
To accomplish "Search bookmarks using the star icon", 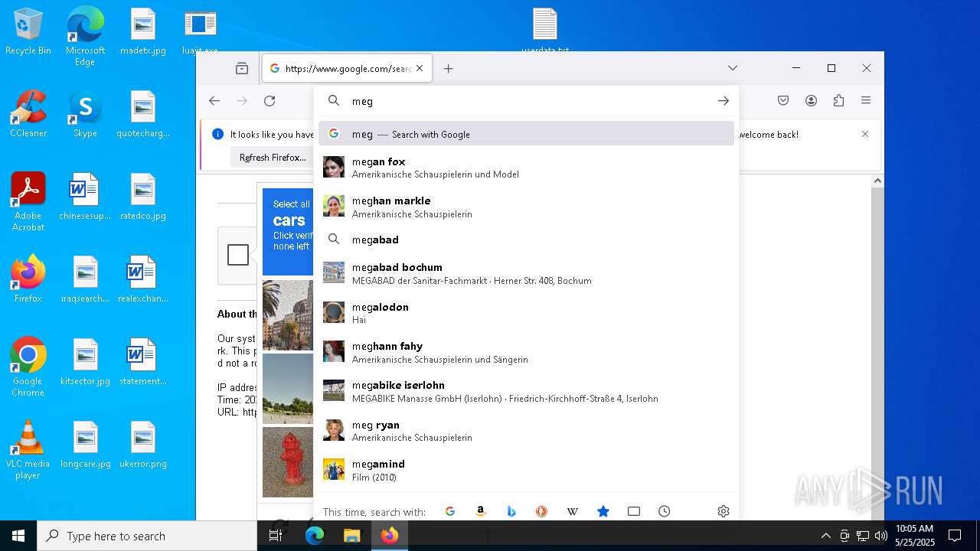I will pos(603,511).
